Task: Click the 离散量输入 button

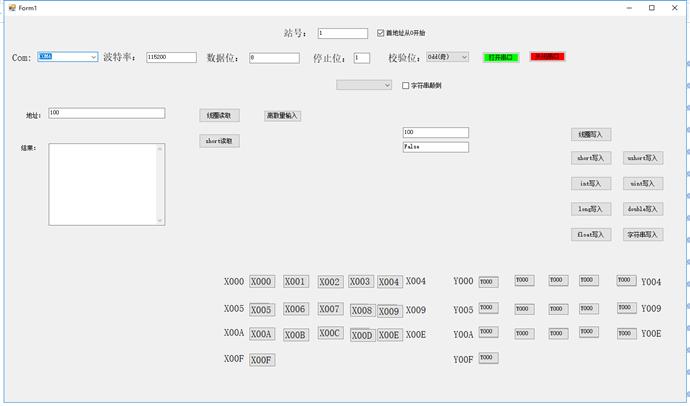Action: pyautogui.click(x=282, y=116)
